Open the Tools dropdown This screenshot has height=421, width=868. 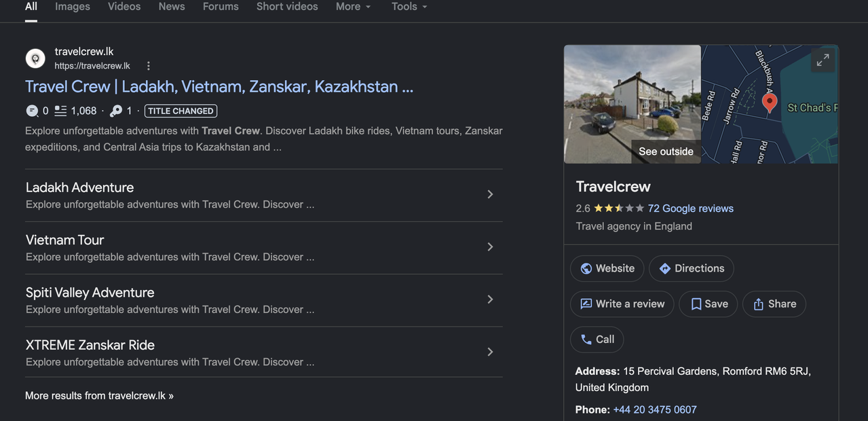click(409, 6)
